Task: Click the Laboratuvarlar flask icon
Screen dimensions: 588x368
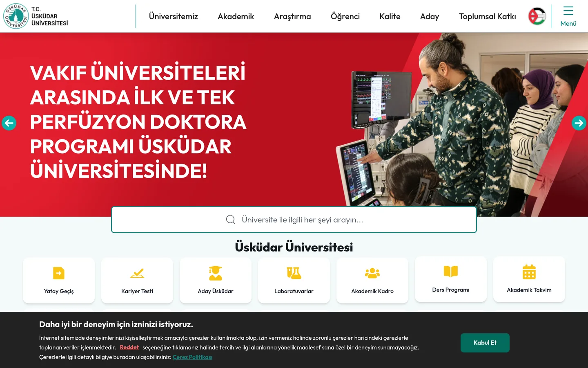Action: pyautogui.click(x=294, y=273)
